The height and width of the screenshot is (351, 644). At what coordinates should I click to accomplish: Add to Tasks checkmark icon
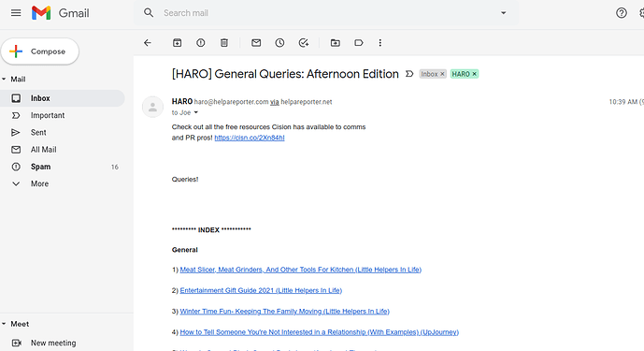tap(304, 43)
